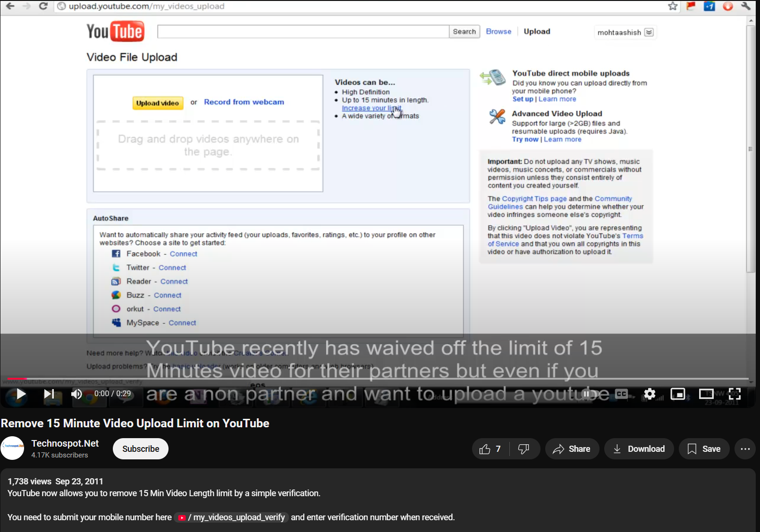Open the my_videos_upload_verify link in description

click(232, 517)
